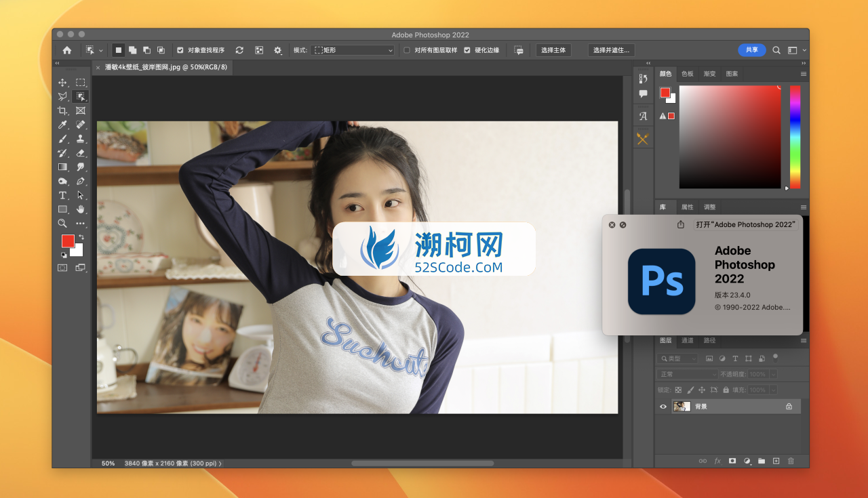Open the tool preset picker arrow
The height and width of the screenshot is (498, 868).
tap(101, 51)
